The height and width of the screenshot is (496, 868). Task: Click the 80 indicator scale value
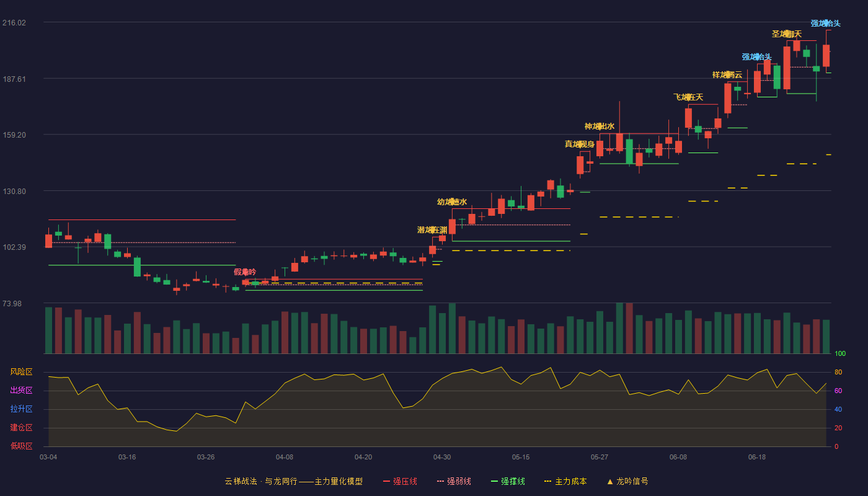click(838, 372)
